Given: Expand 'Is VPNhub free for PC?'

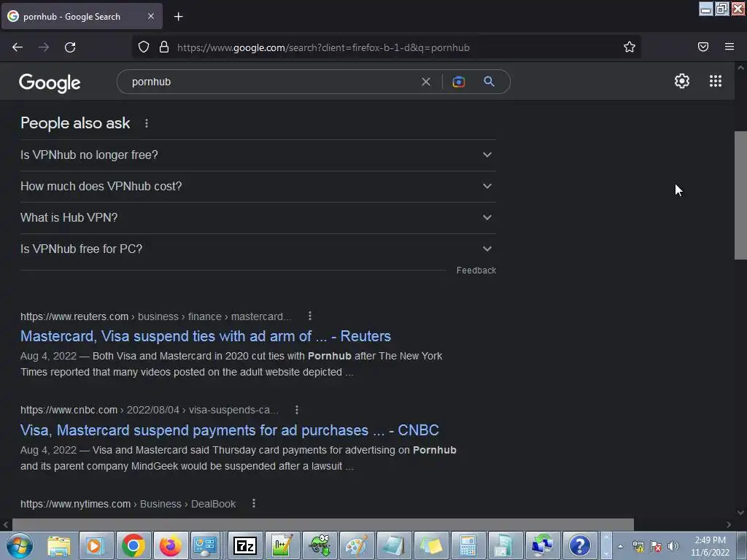Looking at the screenshot, I should (258, 249).
